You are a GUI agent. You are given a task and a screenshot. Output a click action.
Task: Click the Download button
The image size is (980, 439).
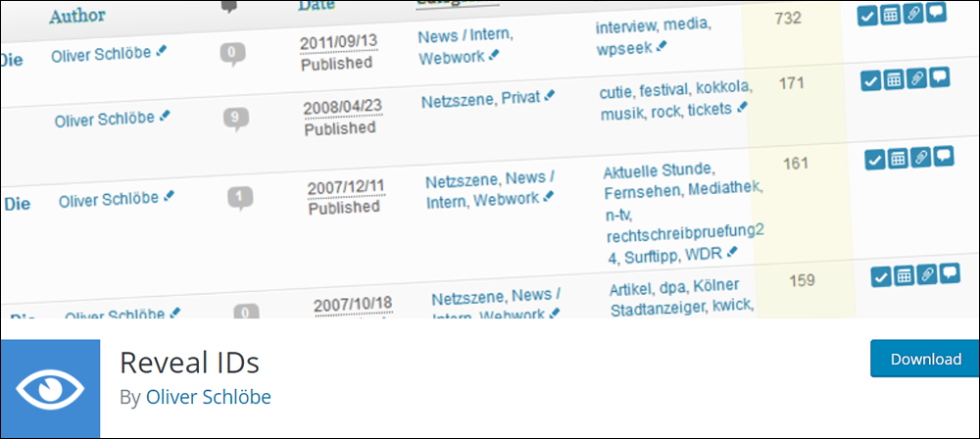(x=925, y=360)
